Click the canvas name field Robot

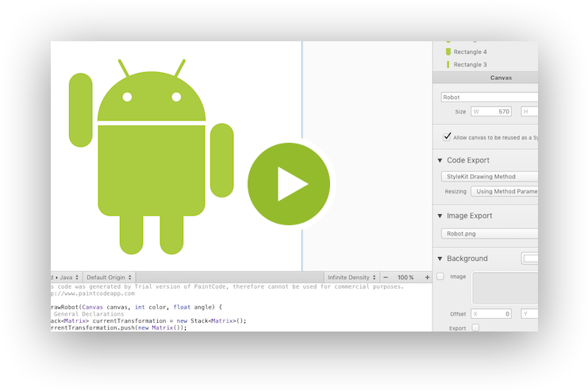[489, 97]
